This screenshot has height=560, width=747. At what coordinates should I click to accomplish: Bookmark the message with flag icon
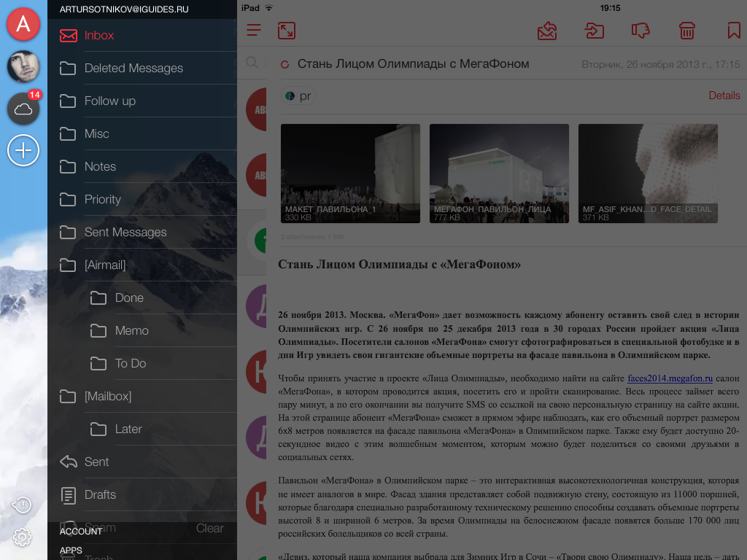[x=734, y=31]
